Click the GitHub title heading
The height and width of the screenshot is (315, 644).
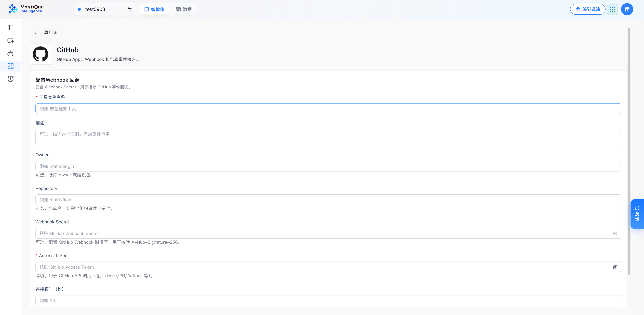click(68, 50)
